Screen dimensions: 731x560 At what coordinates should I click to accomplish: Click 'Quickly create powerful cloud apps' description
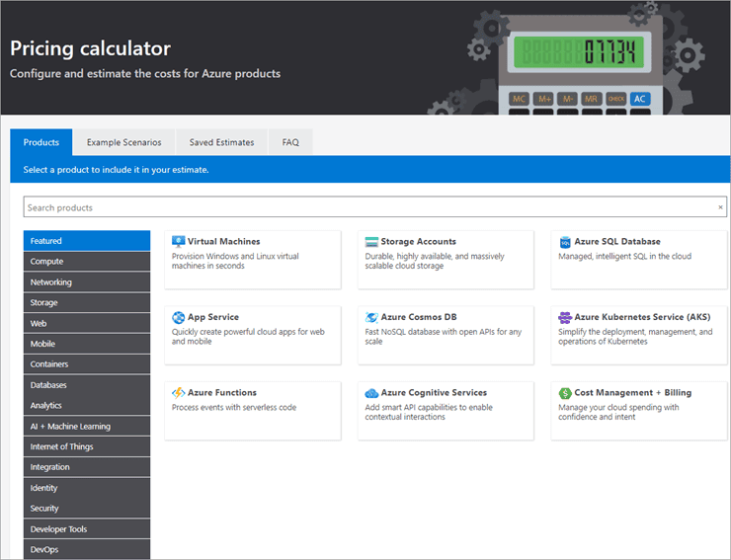click(248, 337)
